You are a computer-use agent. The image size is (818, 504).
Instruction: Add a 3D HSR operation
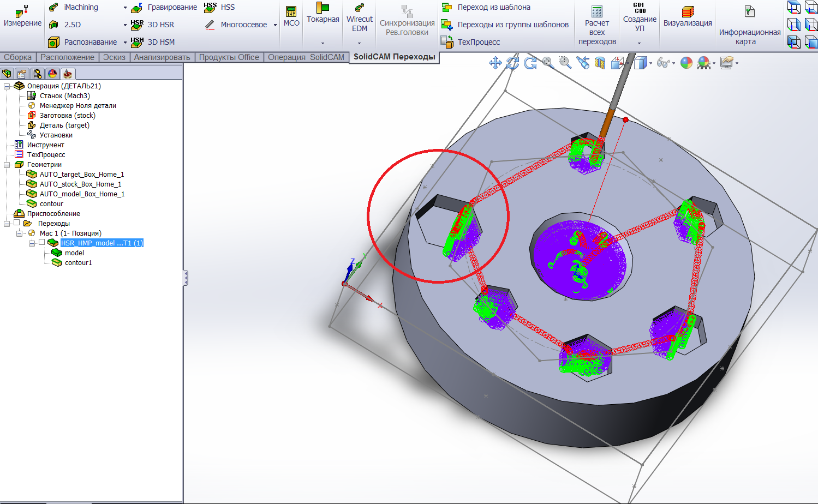[x=153, y=25]
